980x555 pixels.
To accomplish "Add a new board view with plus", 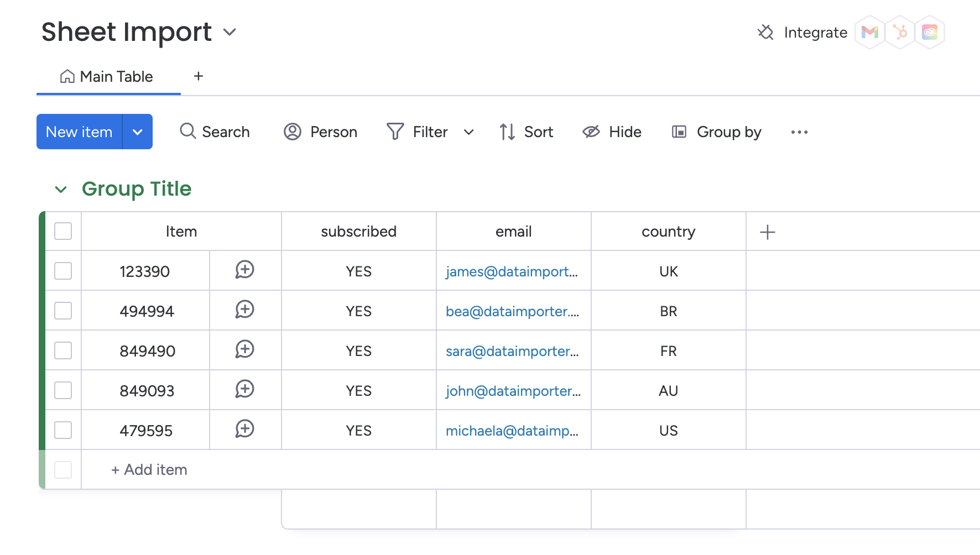I will click(199, 76).
